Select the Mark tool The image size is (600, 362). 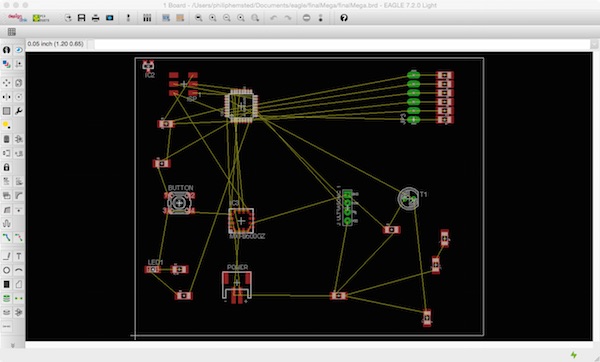pyautogui.click(x=18, y=64)
